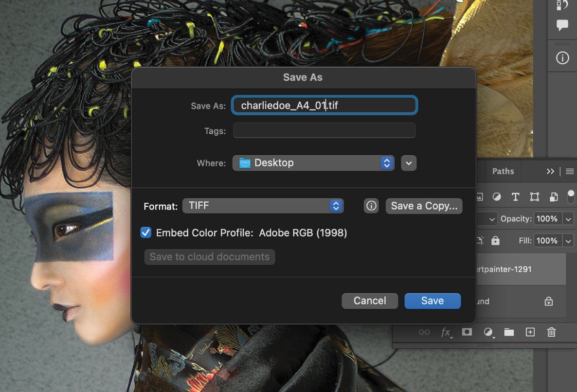Open the adjustment layer menu
This screenshot has height=392, width=577.
tap(489, 332)
